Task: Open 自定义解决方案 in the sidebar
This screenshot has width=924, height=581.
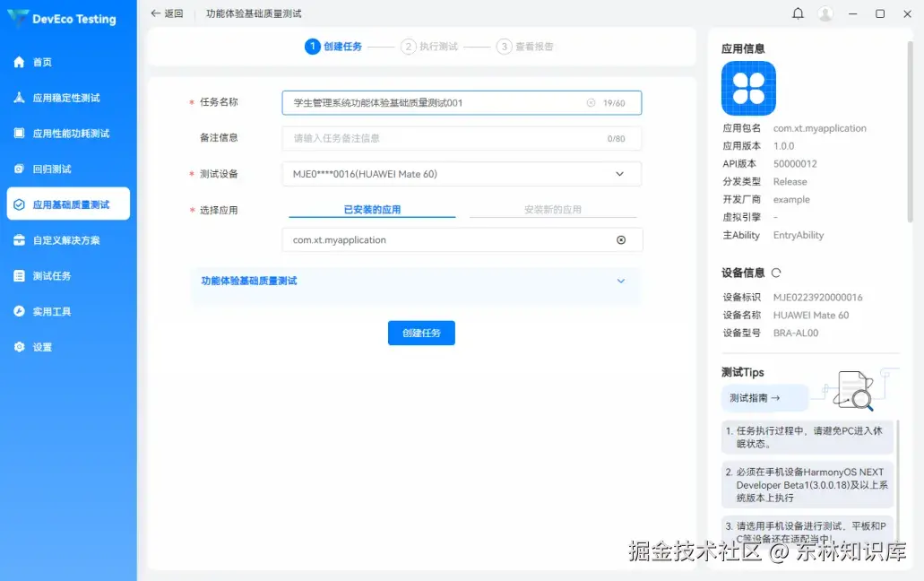Action: coord(68,240)
